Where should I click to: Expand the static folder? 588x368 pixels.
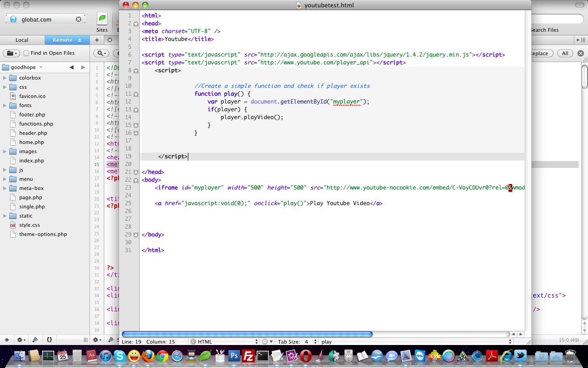tap(5, 216)
